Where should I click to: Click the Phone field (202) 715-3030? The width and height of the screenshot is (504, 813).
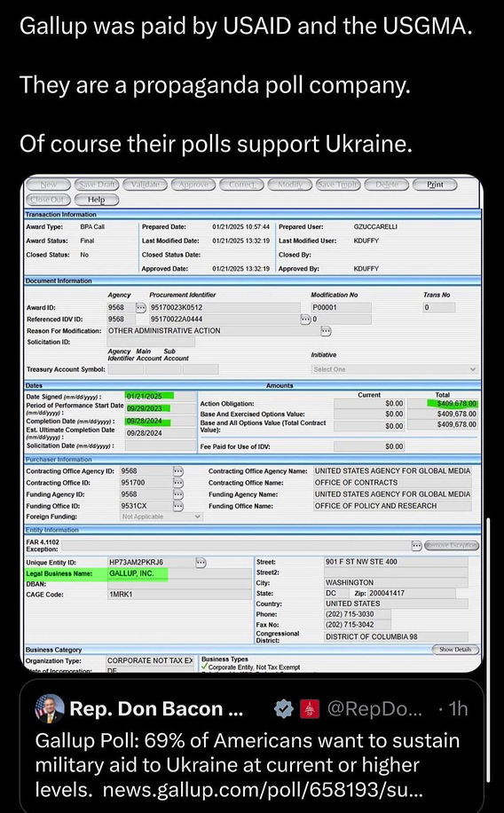[x=358, y=614]
